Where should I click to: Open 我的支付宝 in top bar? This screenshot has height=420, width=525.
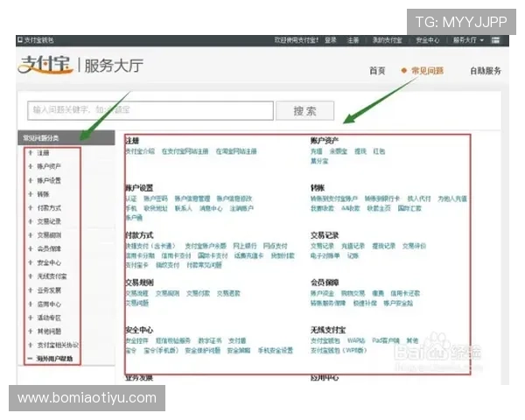click(x=388, y=40)
